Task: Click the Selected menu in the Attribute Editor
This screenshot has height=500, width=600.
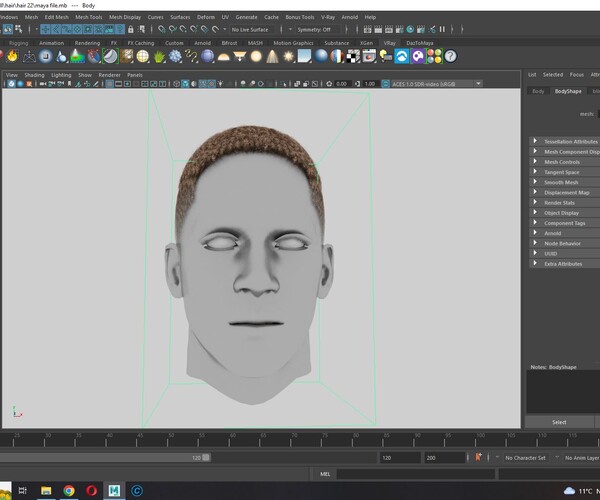Action: tap(553, 75)
